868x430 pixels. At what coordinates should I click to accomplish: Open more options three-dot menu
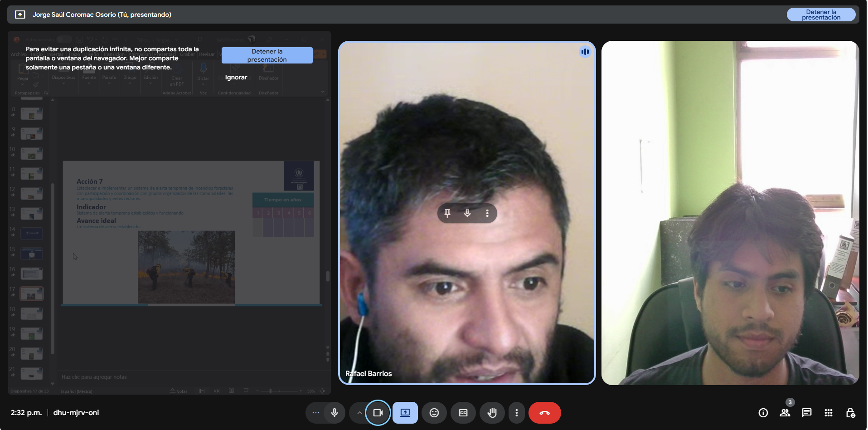516,413
